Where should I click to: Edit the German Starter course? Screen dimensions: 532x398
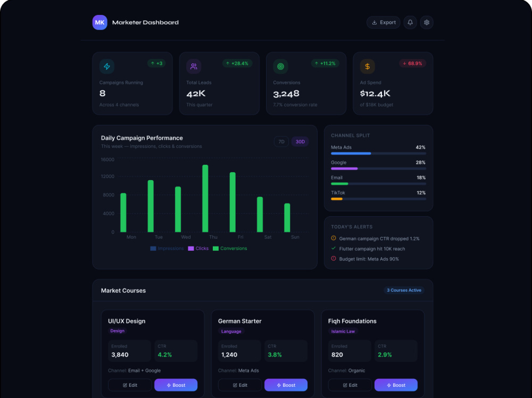[240, 385]
